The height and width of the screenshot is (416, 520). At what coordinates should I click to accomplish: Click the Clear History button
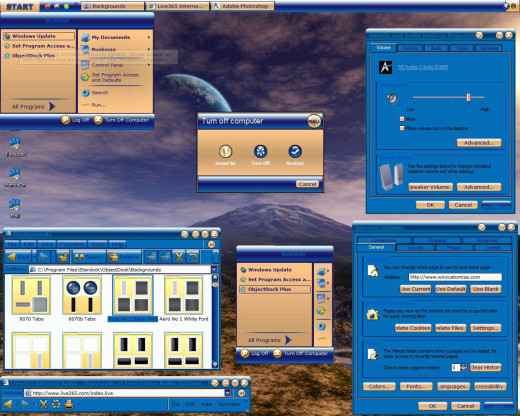click(485, 367)
